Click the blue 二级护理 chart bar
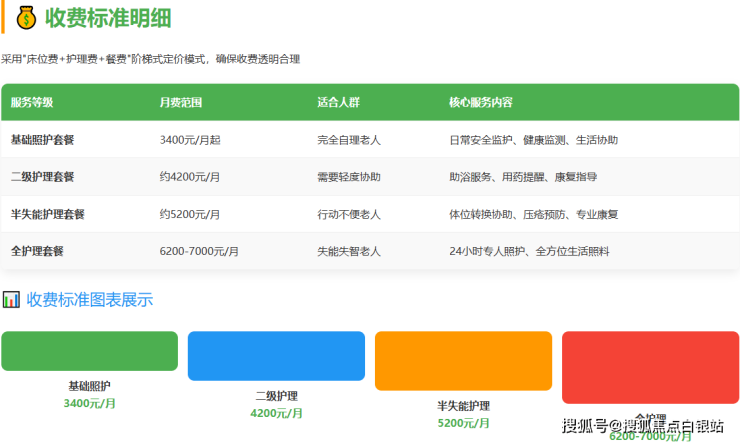 click(x=276, y=356)
